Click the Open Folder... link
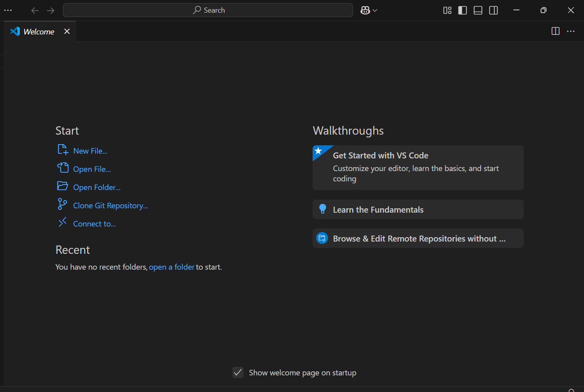The image size is (584, 392). [97, 187]
